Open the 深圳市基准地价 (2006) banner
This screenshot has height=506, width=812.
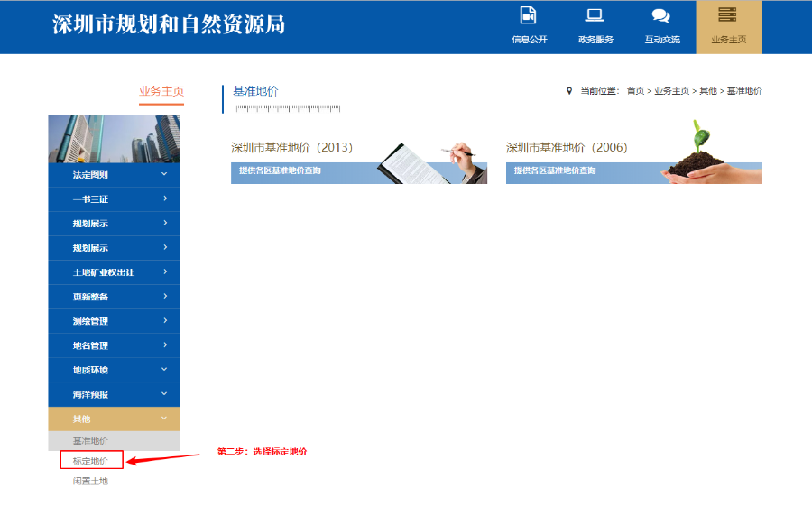(633, 162)
